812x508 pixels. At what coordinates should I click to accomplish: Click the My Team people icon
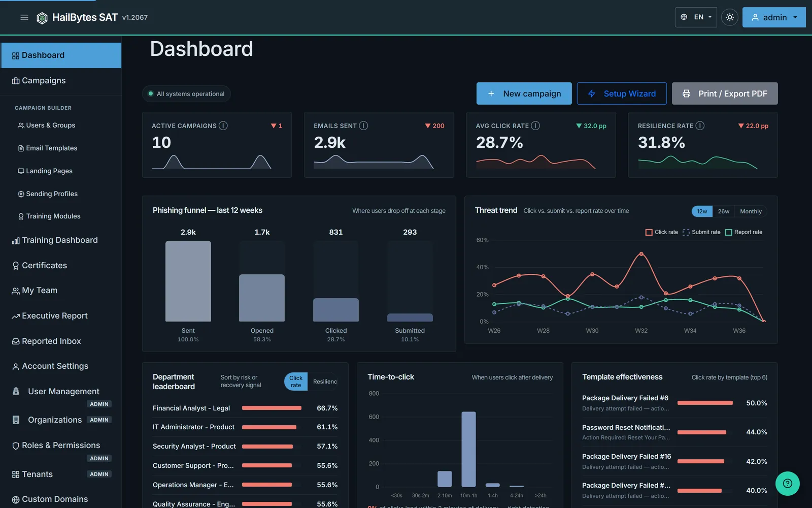[x=16, y=291]
